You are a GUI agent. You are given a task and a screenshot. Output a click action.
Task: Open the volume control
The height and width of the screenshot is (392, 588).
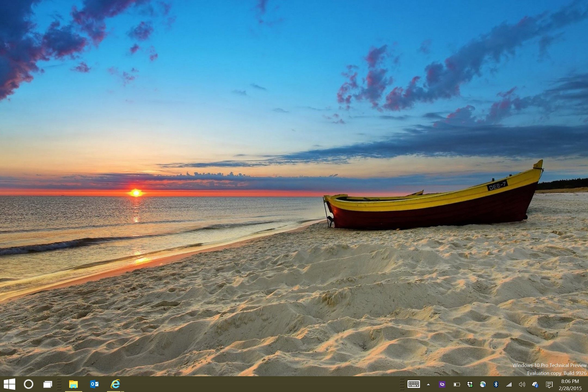click(522, 384)
